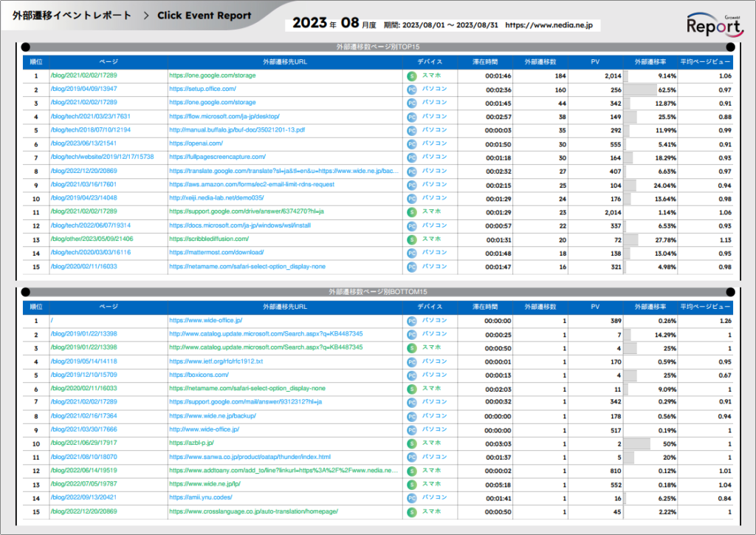Open the https://fullpagescreencapture.com/ link
The image size is (756, 535).
(217, 157)
